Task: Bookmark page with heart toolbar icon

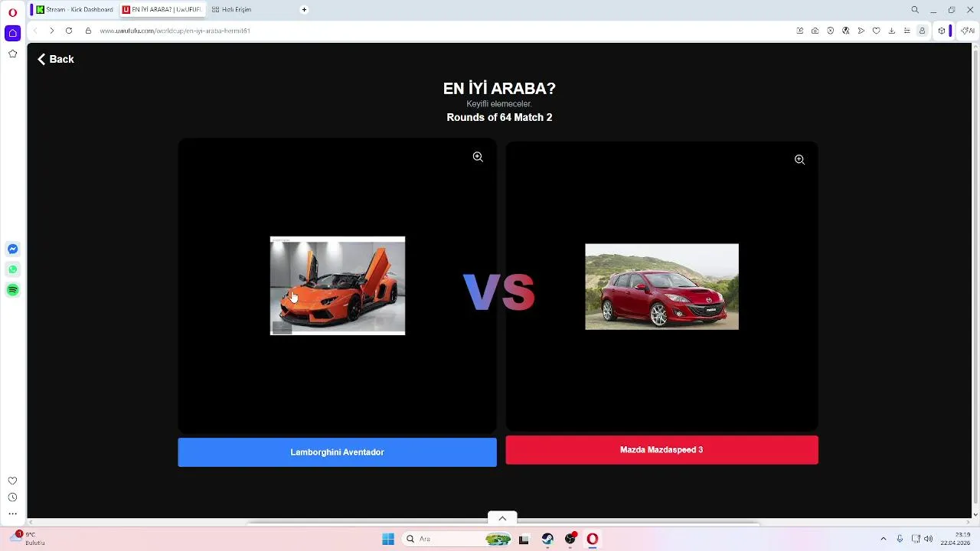Action: 877,31
